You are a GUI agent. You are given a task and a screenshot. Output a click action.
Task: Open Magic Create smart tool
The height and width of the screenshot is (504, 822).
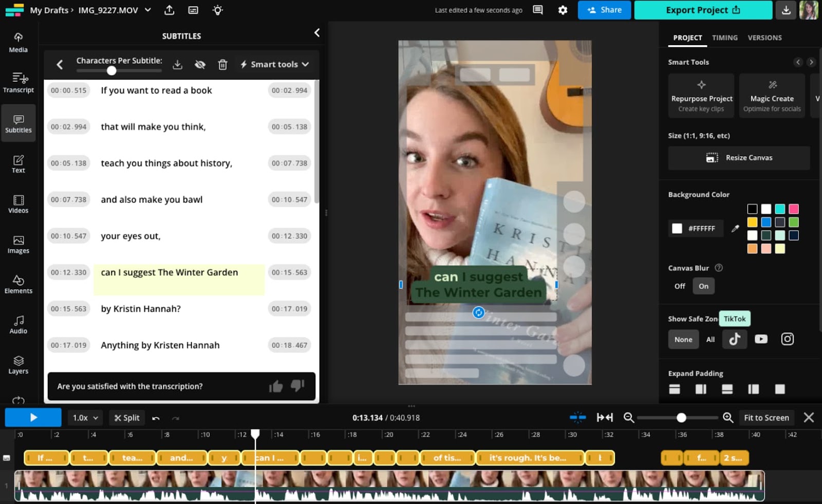772,96
